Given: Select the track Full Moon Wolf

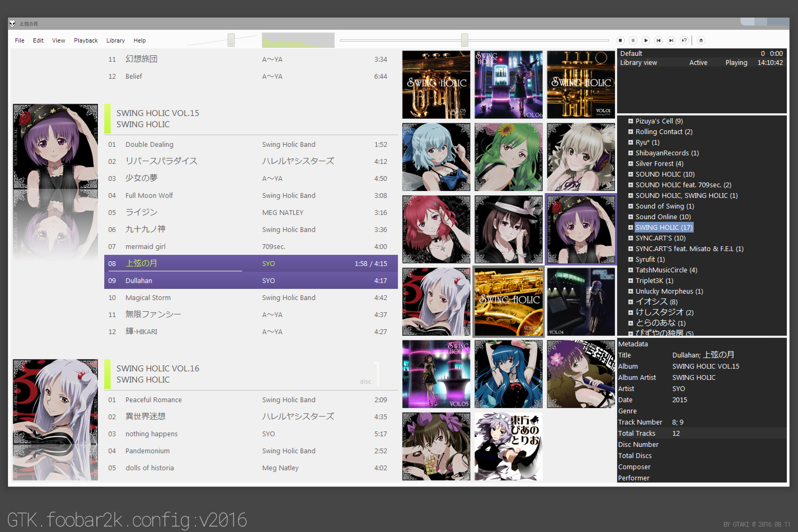Looking at the screenshot, I should pos(251,196).
